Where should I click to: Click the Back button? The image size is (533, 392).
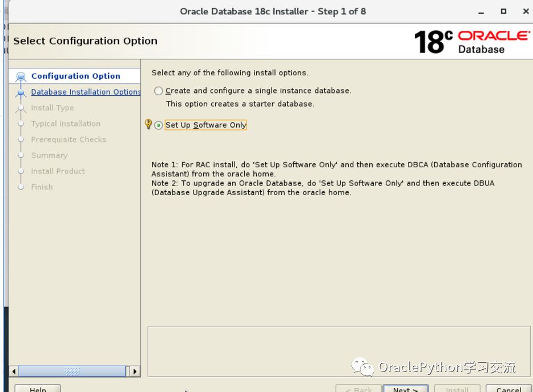[x=358, y=389]
